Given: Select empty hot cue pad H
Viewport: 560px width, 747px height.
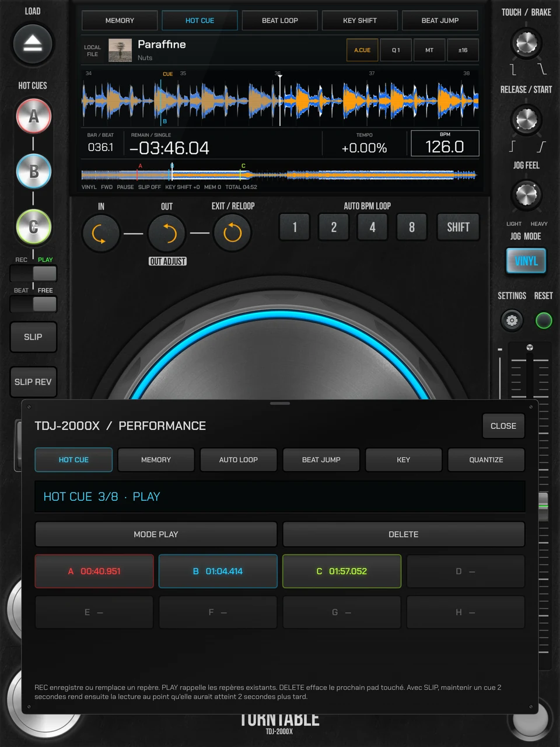Looking at the screenshot, I should (466, 612).
